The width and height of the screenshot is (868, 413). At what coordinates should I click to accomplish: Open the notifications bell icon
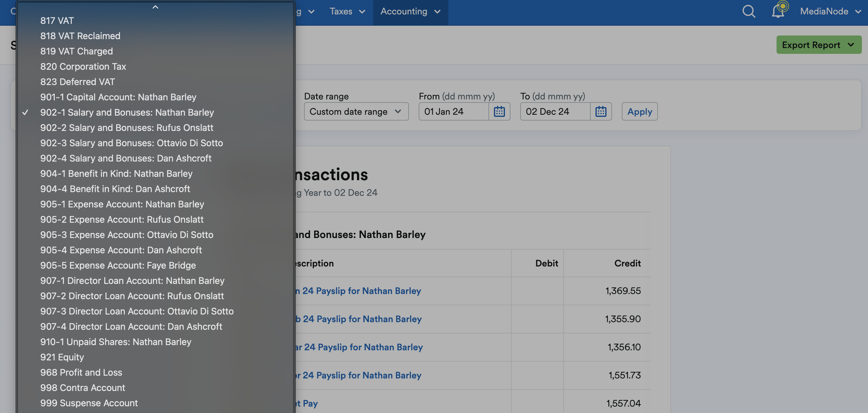pos(778,11)
